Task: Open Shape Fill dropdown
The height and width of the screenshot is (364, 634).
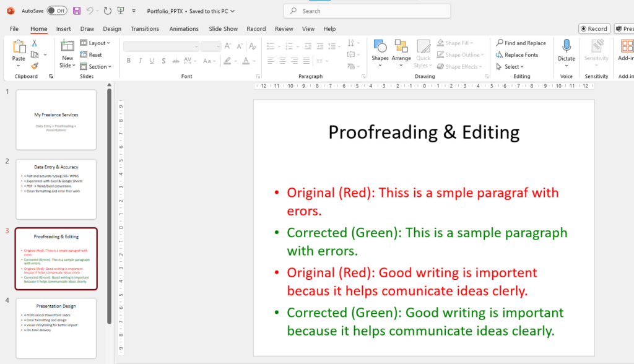Action: click(x=455, y=43)
